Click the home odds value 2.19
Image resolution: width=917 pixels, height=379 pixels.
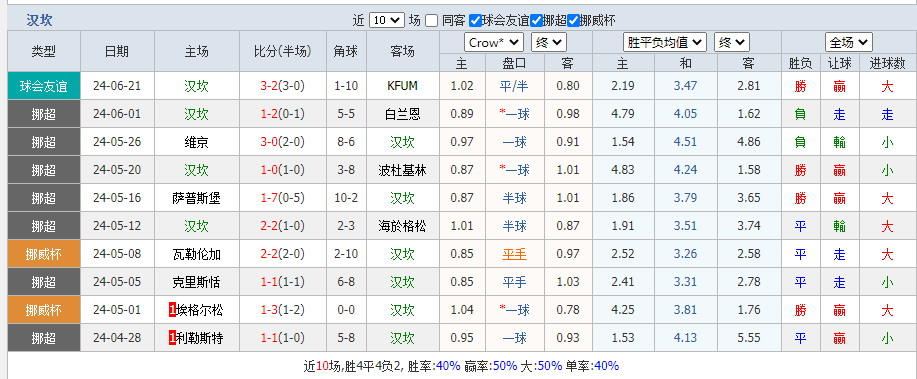pos(623,86)
